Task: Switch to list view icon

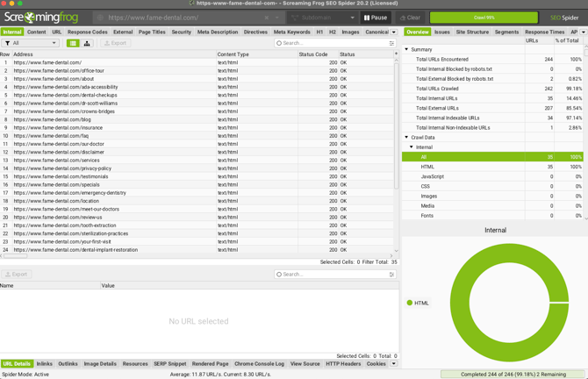Action: pos(73,43)
